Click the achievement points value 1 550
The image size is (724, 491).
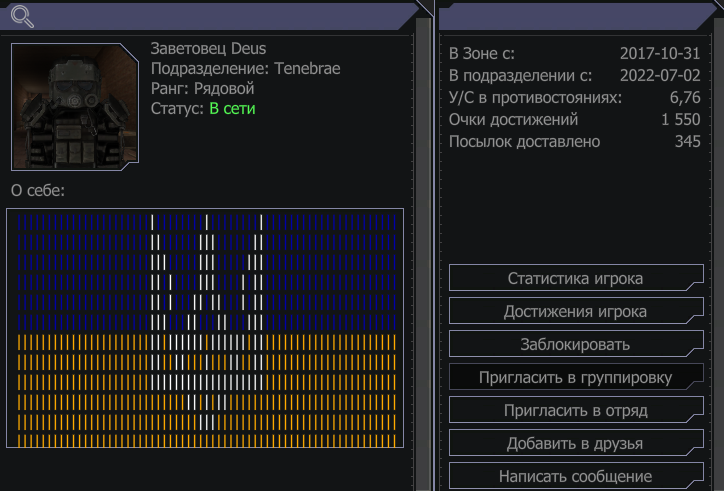681,120
